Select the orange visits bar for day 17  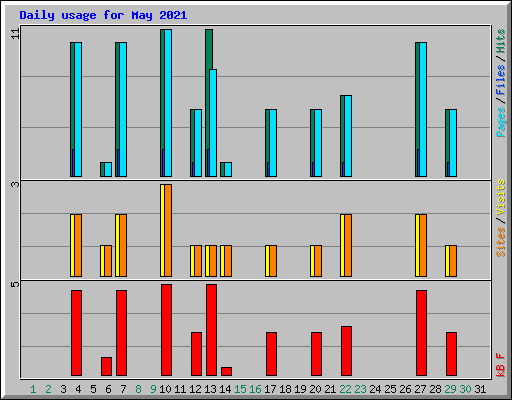[273, 261]
